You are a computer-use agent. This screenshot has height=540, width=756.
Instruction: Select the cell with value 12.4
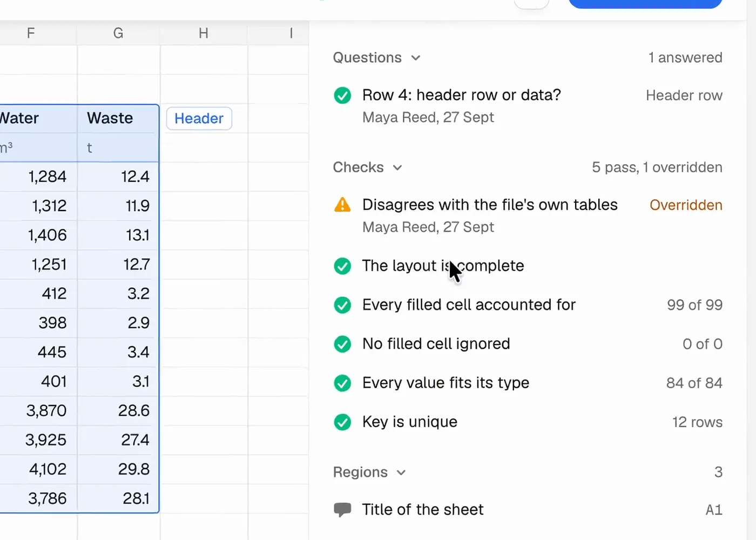(x=118, y=177)
